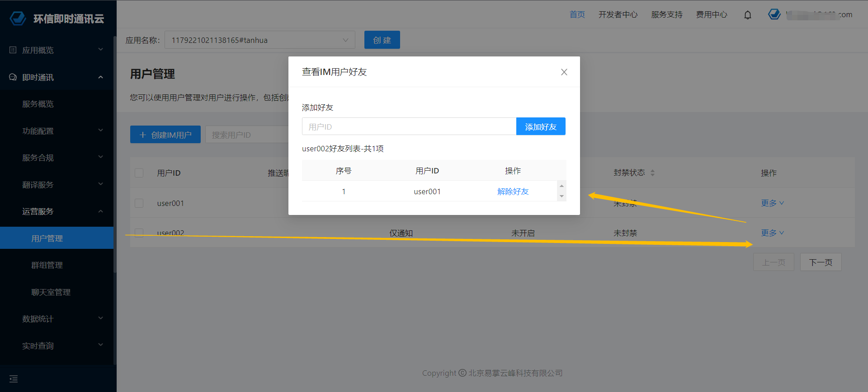The width and height of the screenshot is (868, 392).
Task: Click user001 in the user management table
Action: point(170,203)
